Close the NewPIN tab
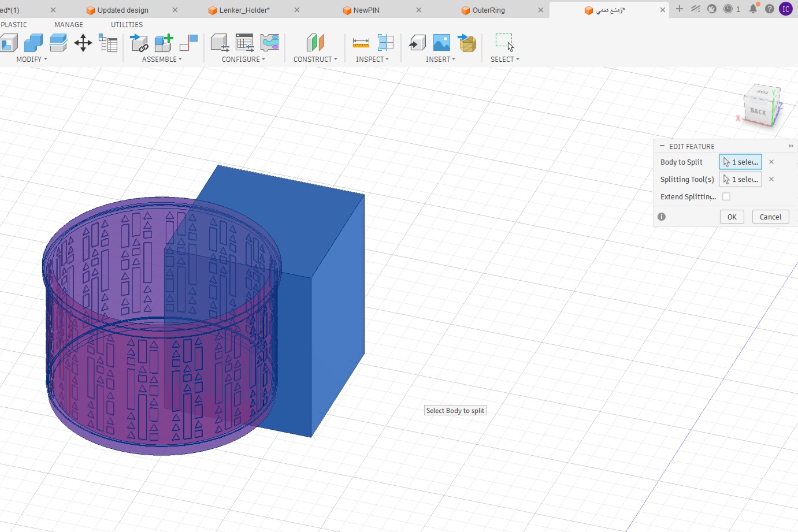798x532 pixels. 419,10
